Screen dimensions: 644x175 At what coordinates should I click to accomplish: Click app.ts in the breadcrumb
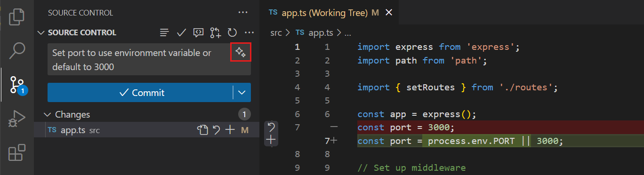pos(321,33)
